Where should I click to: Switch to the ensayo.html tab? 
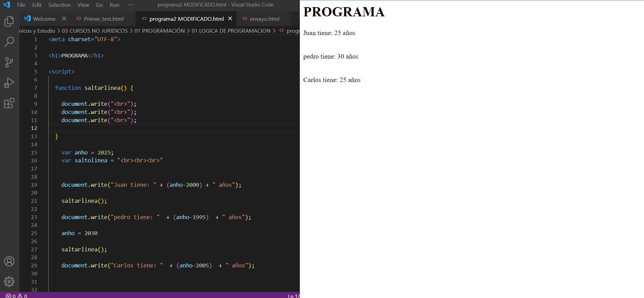click(264, 19)
